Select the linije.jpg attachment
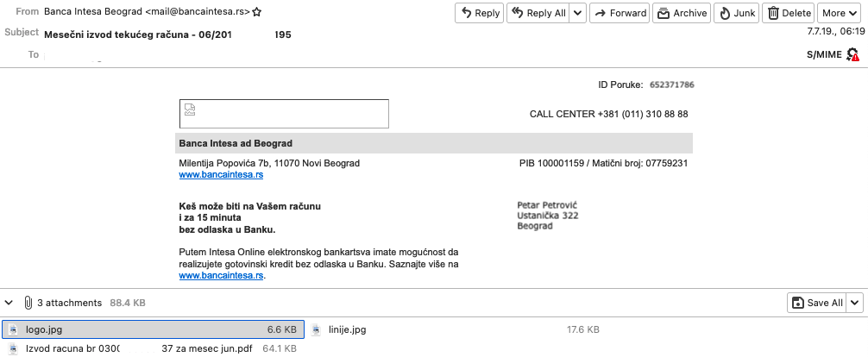868x357 pixels. coord(455,330)
